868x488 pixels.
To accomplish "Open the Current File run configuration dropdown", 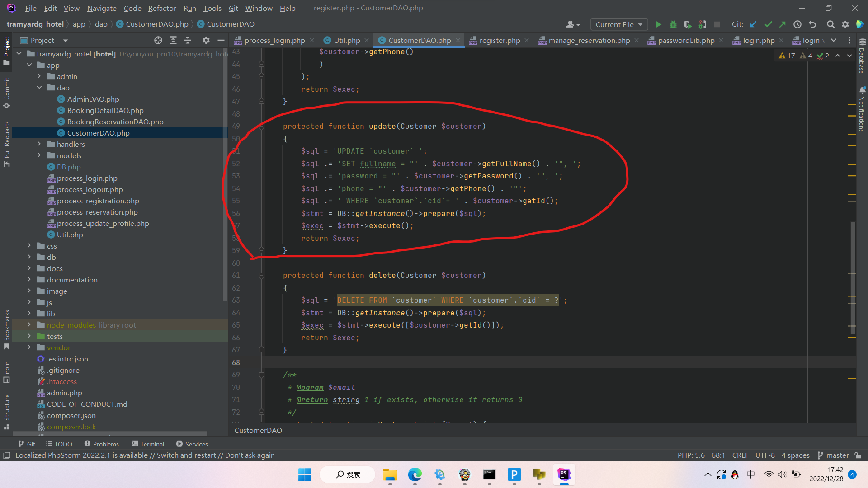I will tap(618, 24).
